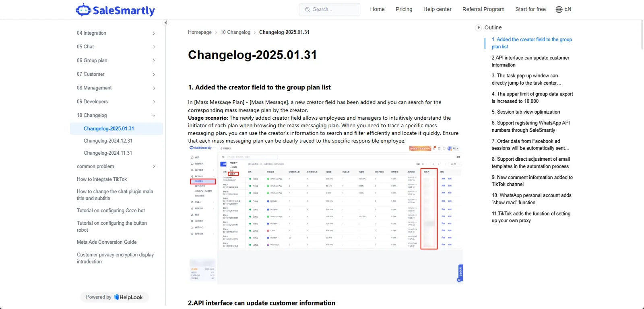Click the blue floating feedback widget
Screen dimensions: 644x309
[x=460, y=273]
